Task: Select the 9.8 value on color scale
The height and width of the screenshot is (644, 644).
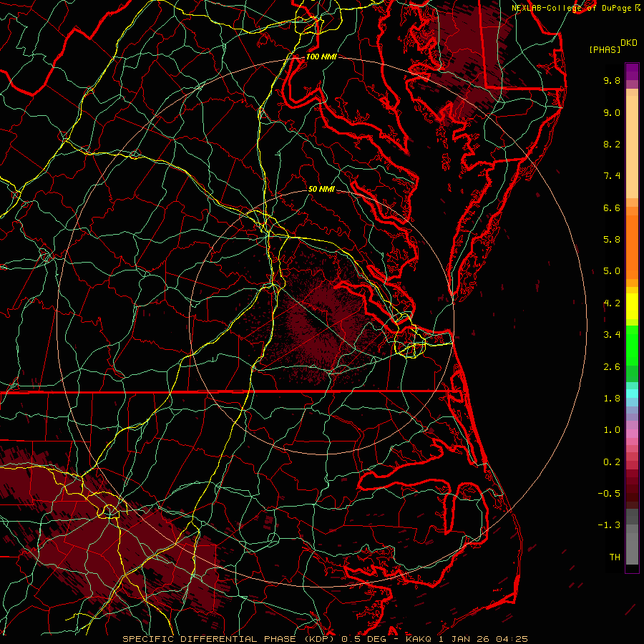Action: [x=612, y=80]
